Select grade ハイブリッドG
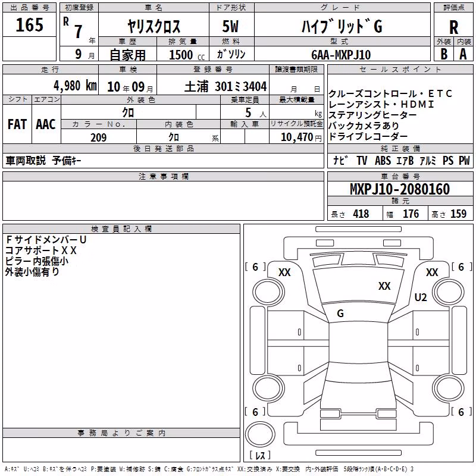Screen dimensions: 476x476 342,26
